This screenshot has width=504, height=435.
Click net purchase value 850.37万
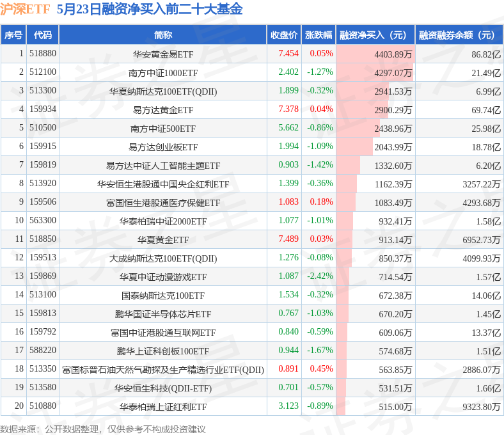[x=395, y=258]
